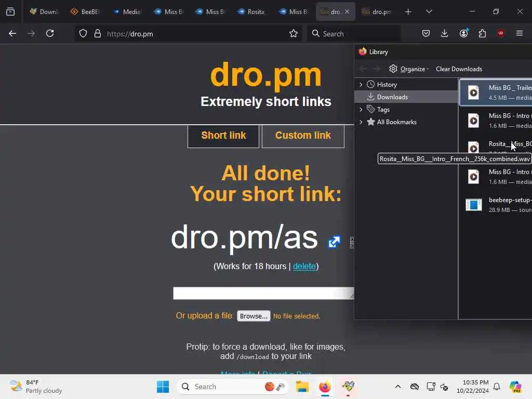View site security lock information
532x399 pixels.
[98, 34]
